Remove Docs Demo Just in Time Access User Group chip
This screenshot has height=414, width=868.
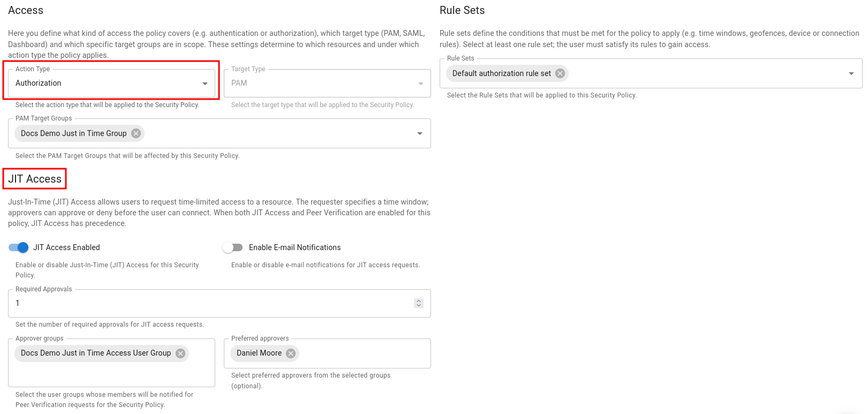pos(180,353)
